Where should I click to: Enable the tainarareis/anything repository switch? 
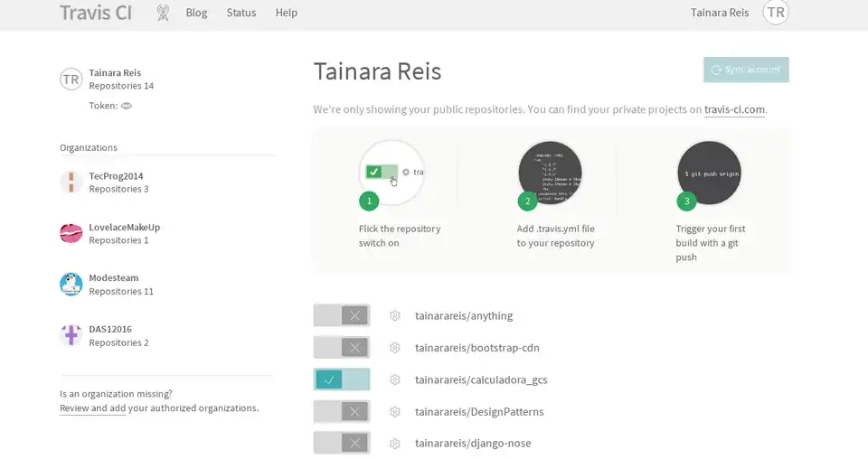pyautogui.click(x=342, y=315)
